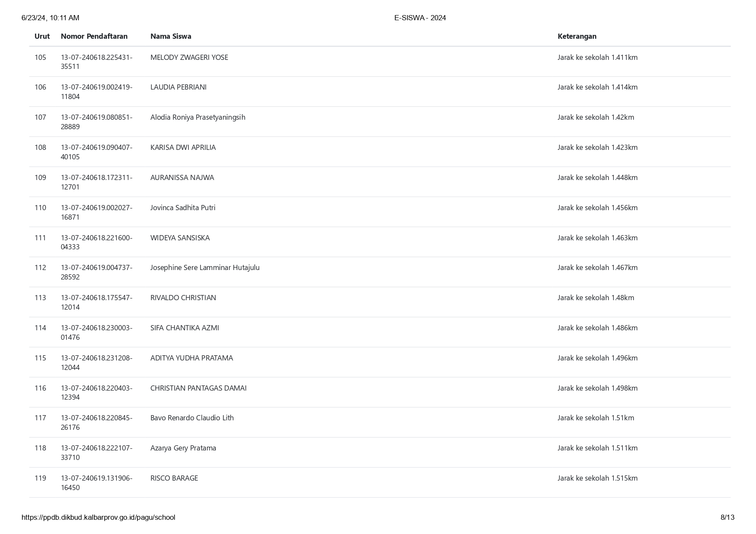Click registration number 13-07-240618.221600-04333
Image resolution: width=756 pixels, height=534 pixels.
[97, 242]
